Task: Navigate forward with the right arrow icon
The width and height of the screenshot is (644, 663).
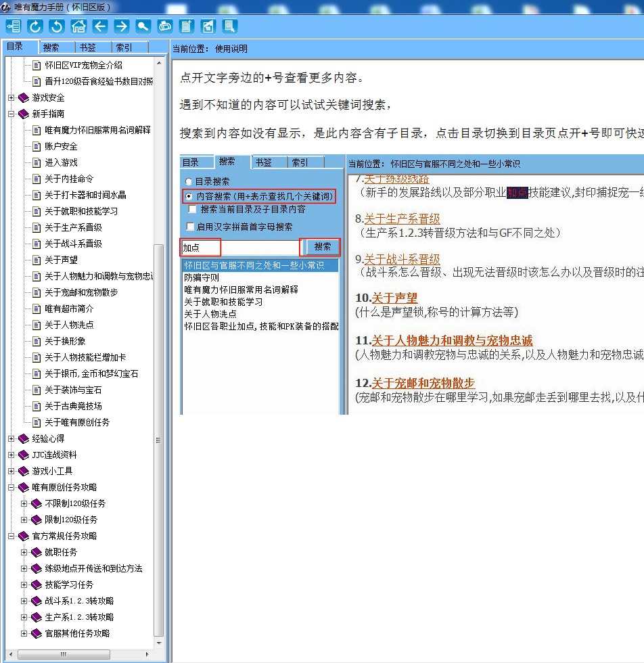Action: click(122, 26)
